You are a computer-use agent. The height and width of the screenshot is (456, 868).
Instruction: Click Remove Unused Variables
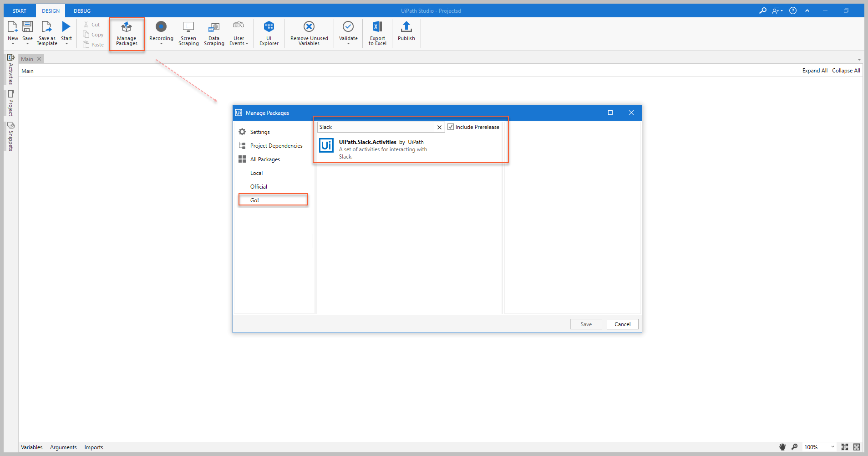click(309, 33)
